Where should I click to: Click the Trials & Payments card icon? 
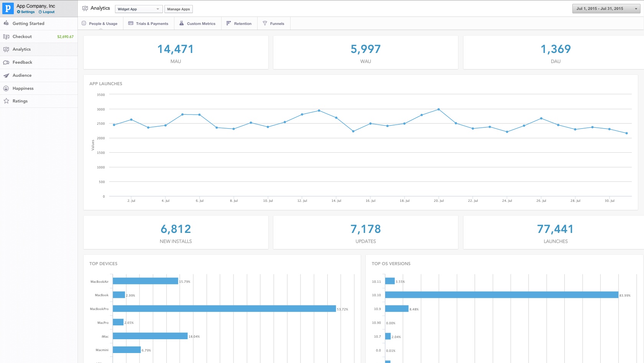pos(131,23)
